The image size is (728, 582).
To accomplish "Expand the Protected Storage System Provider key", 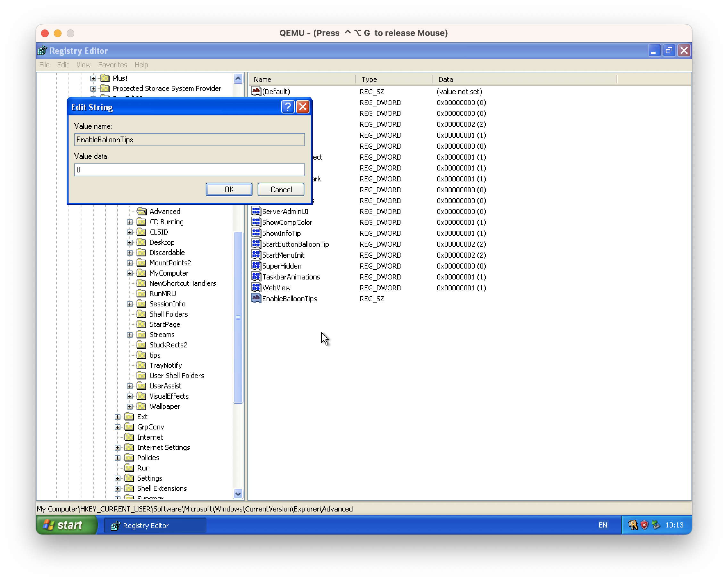I will 93,88.
